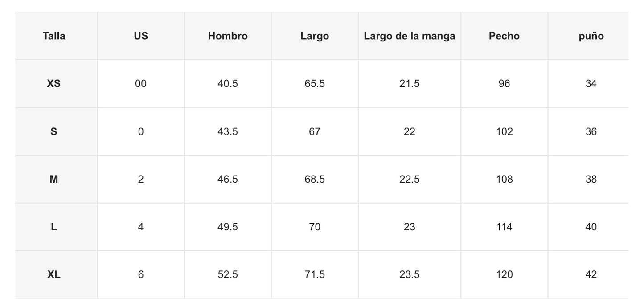Viewport: 644px width, 307px height.
Task: Click the 52.5 Hombro value for XL
Action: click(228, 274)
